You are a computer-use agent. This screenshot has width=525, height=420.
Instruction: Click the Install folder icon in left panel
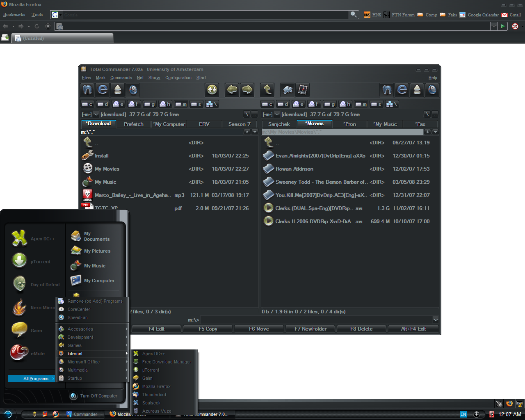pyautogui.click(x=87, y=155)
